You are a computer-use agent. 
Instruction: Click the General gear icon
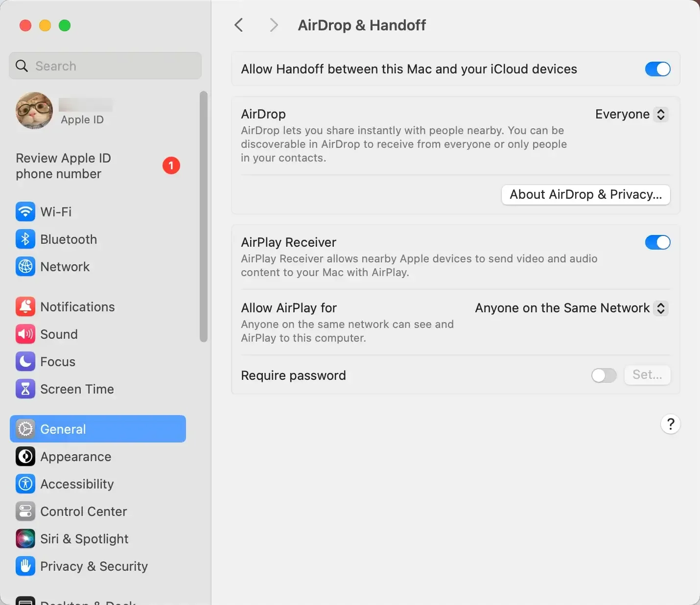tap(25, 429)
